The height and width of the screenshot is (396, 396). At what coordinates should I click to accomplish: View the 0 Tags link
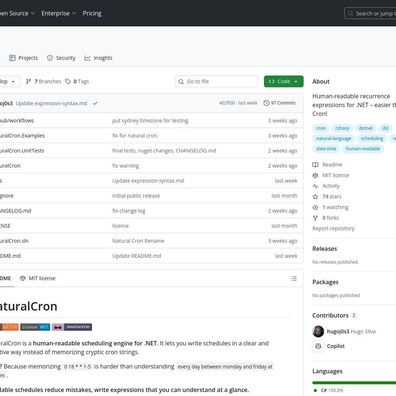(x=77, y=81)
